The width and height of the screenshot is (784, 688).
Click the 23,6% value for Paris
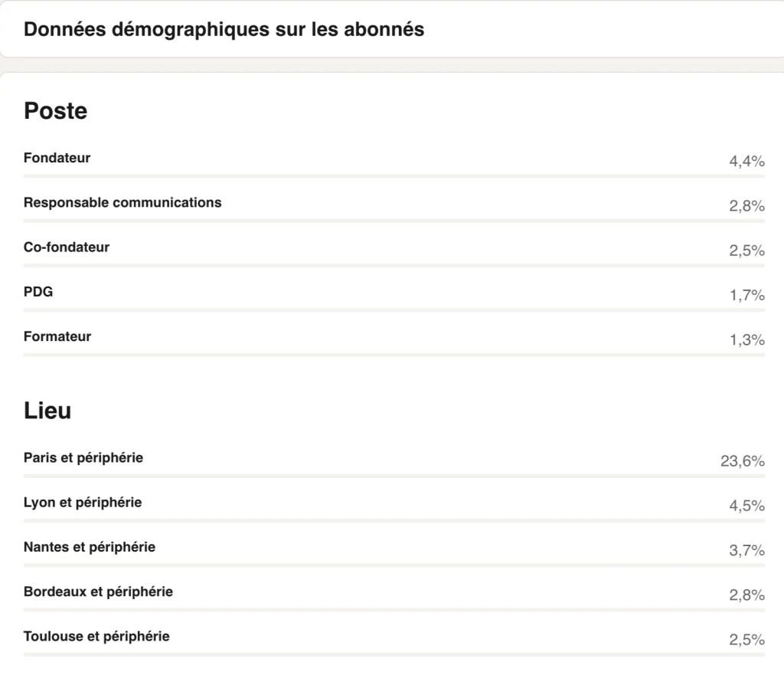[743, 461]
